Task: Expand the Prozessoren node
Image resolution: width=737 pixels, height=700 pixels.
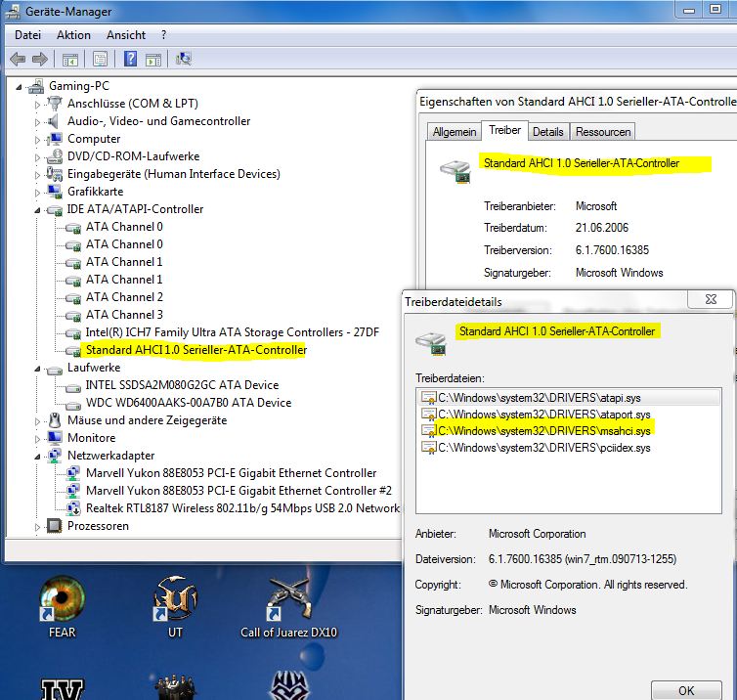Action: [x=37, y=527]
